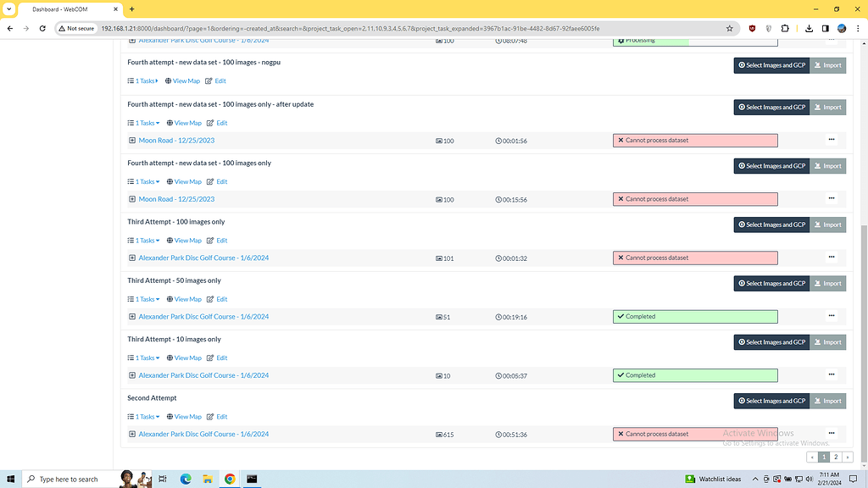Click the green Processing progress bar

coord(695,39)
